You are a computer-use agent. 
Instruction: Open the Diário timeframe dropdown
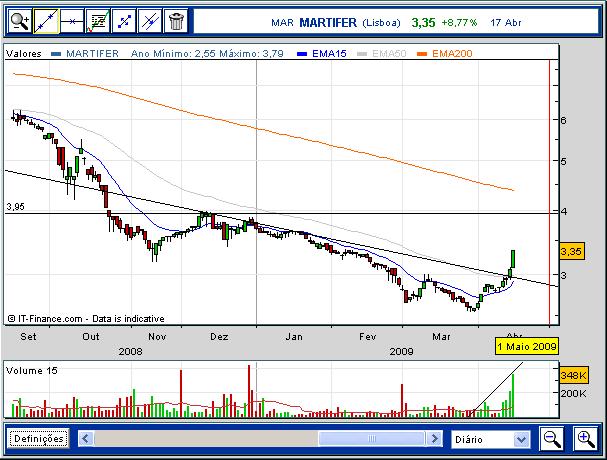pos(491,439)
